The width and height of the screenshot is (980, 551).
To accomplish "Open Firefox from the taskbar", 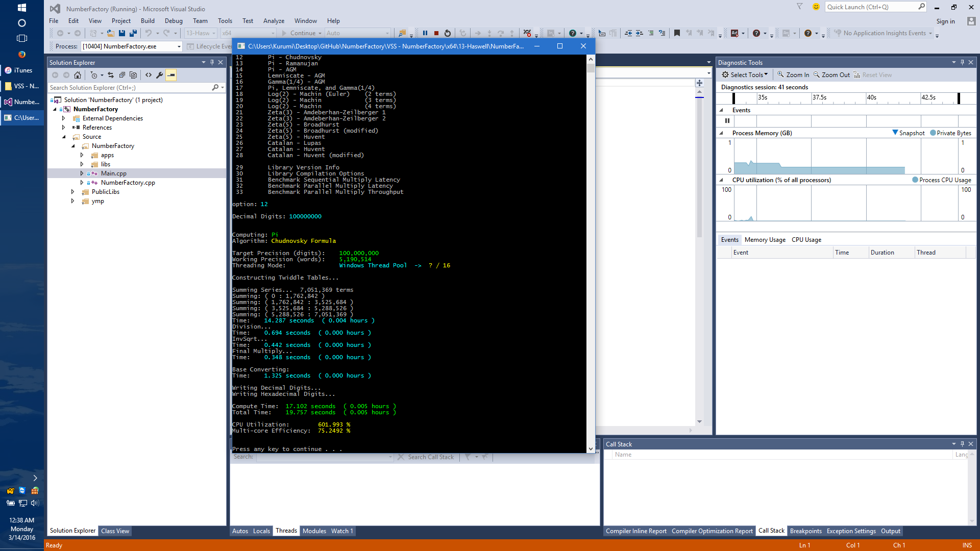I will coord(22,54).
